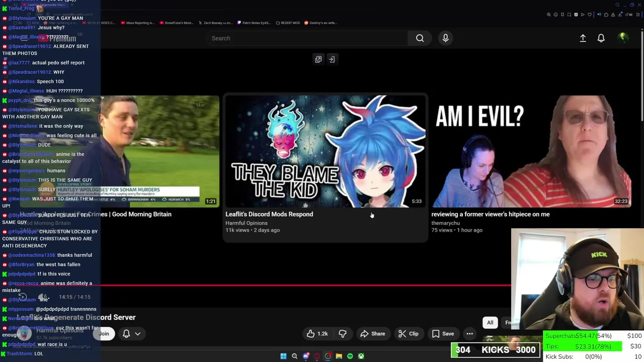Viewport: 644px width, 362px height.
Task: Click the expand view icon above the videos
Action: [318, 59]
